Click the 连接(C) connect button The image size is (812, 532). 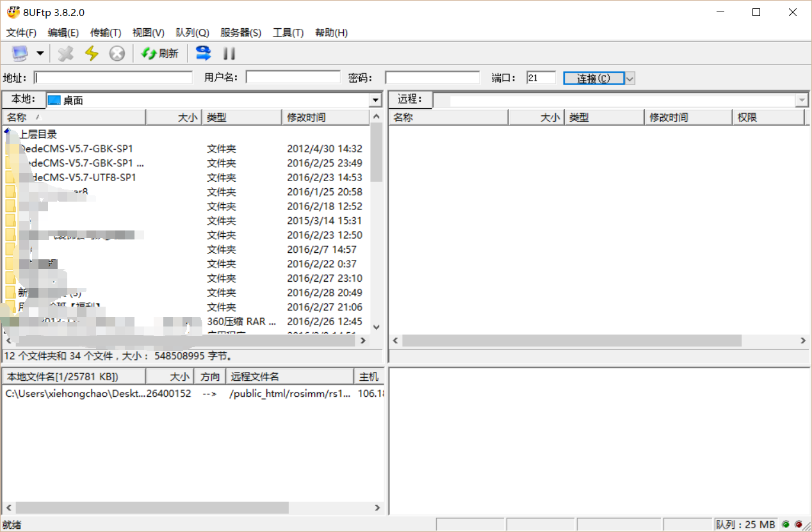[594, 78]
